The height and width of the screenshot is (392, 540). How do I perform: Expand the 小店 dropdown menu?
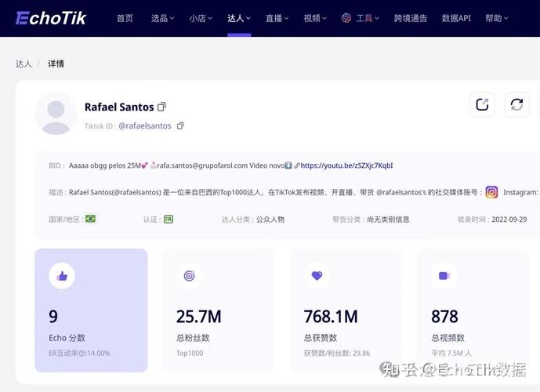point(201,18)
